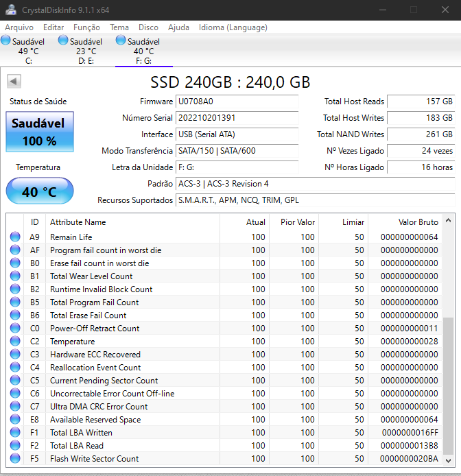Click status orb for Reallocation Event Count
This screenshot has width=461, height=476.
click(x=15, y=368)
